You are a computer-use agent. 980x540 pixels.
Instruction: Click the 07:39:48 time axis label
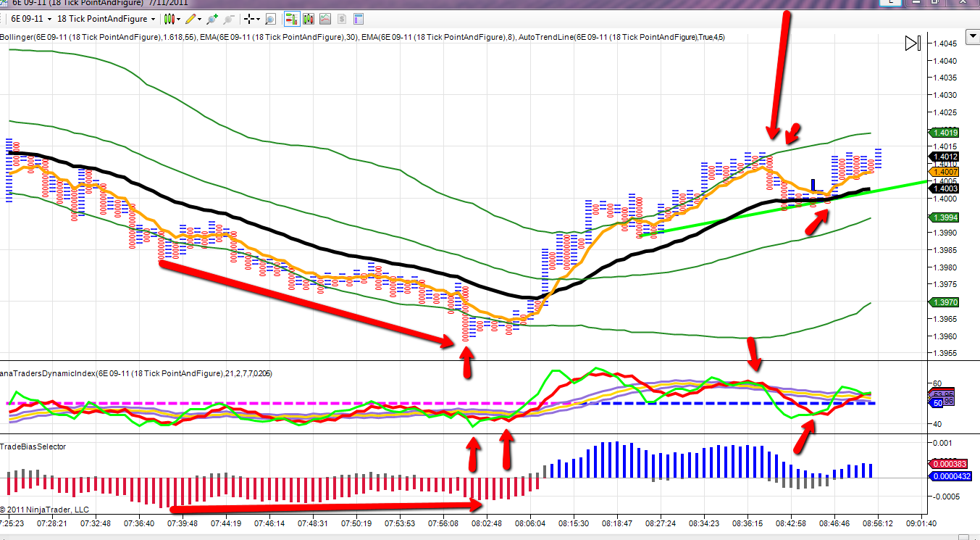184,523
